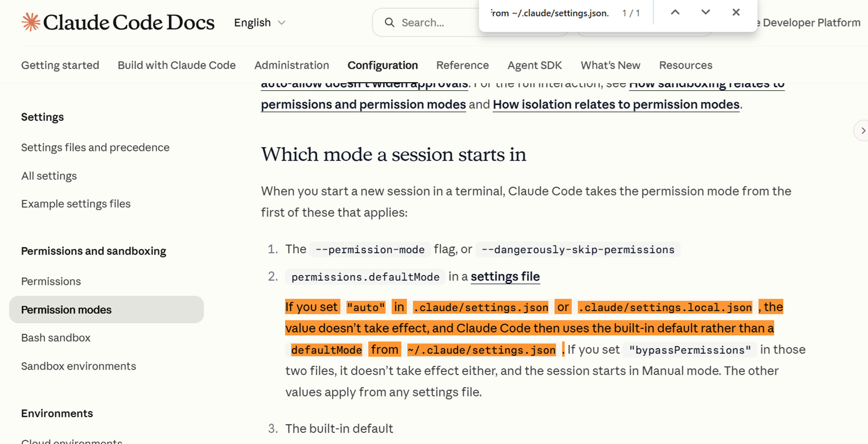Switch to the Administration tab
The image size is (868, 444).
tap(292, 65)
